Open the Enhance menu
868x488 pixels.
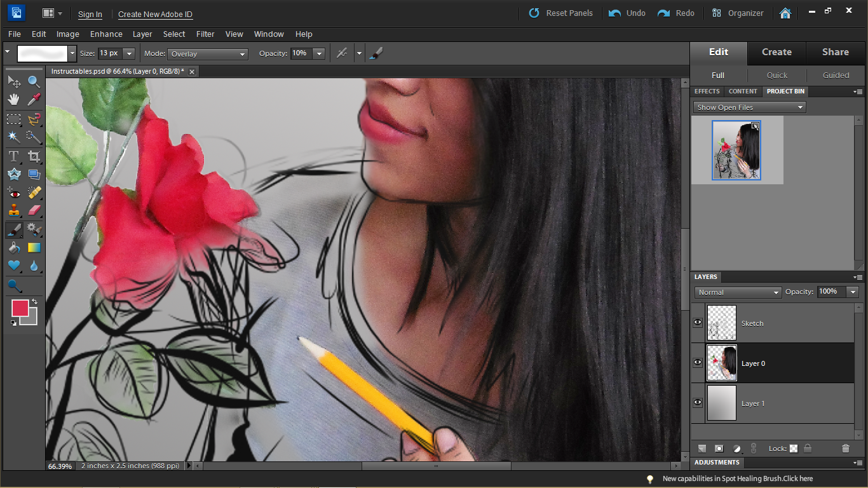[x=106, y=34]
